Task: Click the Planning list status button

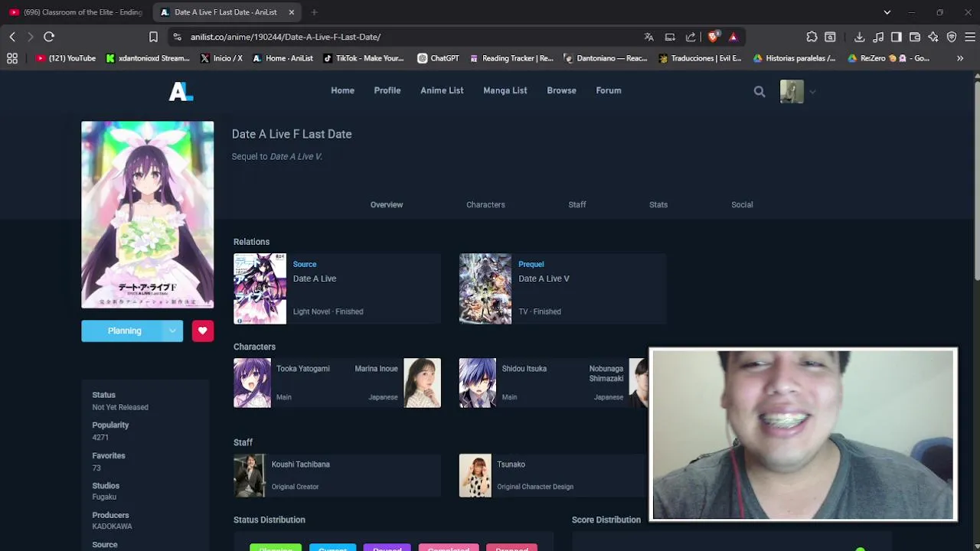Action: [x=124, y=331]
